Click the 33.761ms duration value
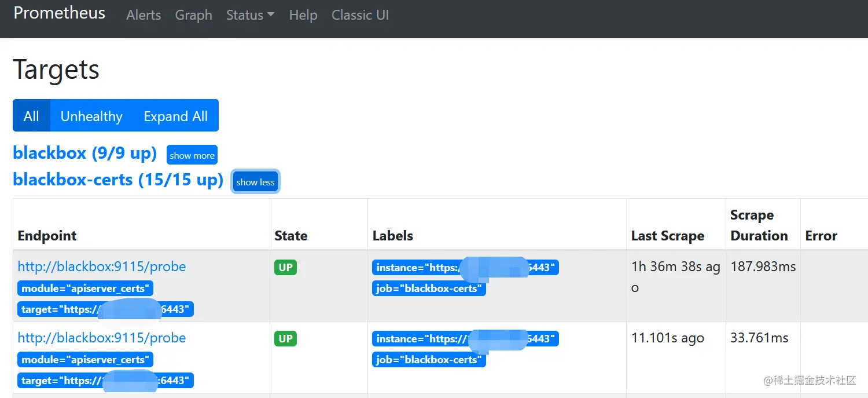The image size is (868, 398). click(x=759, y=338)
